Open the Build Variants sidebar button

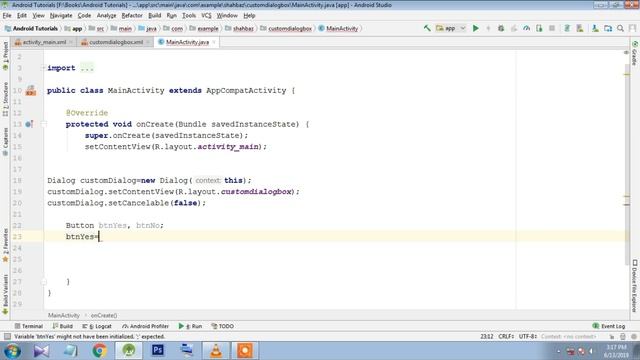tap(5, 294)
